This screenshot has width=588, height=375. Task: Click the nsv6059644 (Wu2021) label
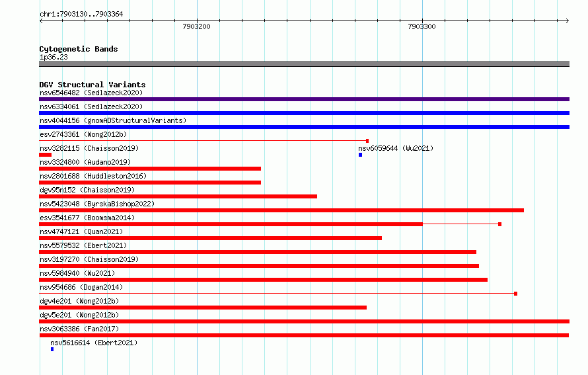coord(396,148)
